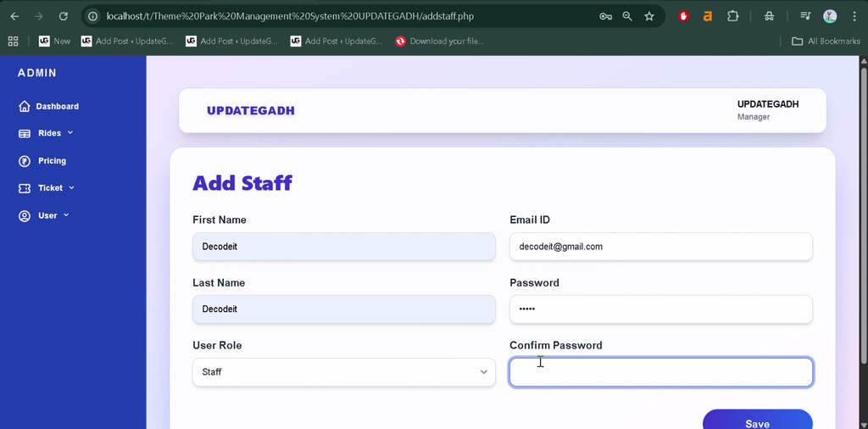Expand the Rides submenu chevron

point(70,133)
